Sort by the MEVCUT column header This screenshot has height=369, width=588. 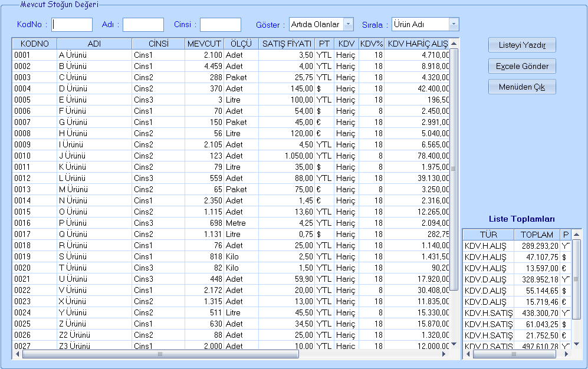click(x=204, y=44)
